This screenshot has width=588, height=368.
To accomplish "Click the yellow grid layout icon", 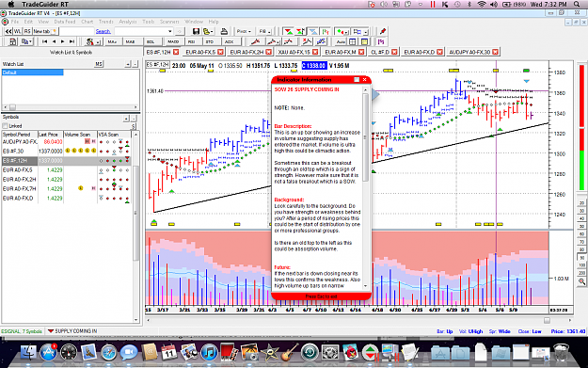I will [364, 41].
